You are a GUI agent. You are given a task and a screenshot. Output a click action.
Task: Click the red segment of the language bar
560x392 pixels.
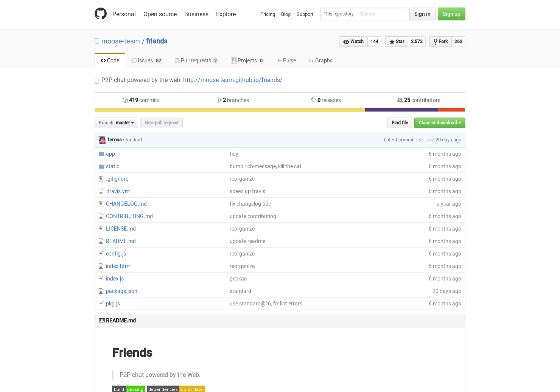[x=452, y=110]
